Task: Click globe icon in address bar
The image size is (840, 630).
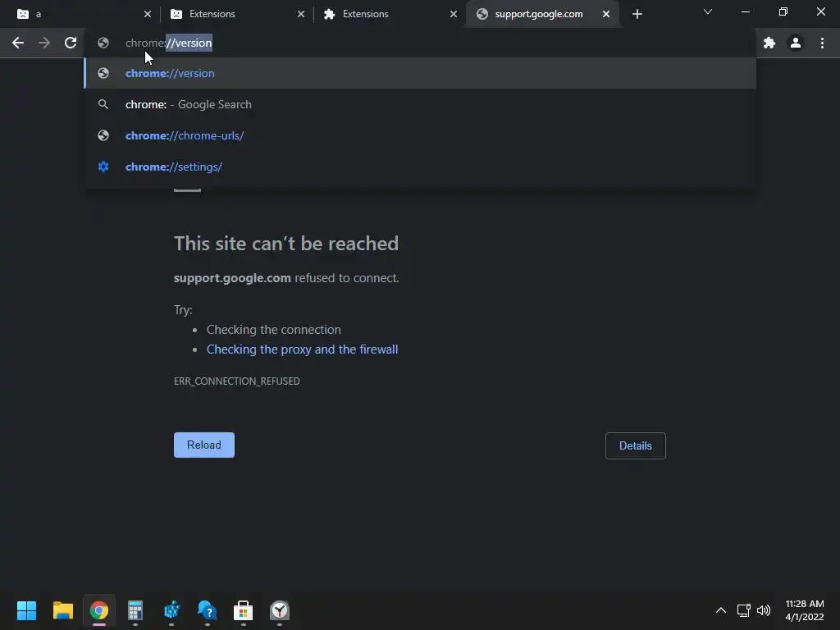Action: click(103, 43)
